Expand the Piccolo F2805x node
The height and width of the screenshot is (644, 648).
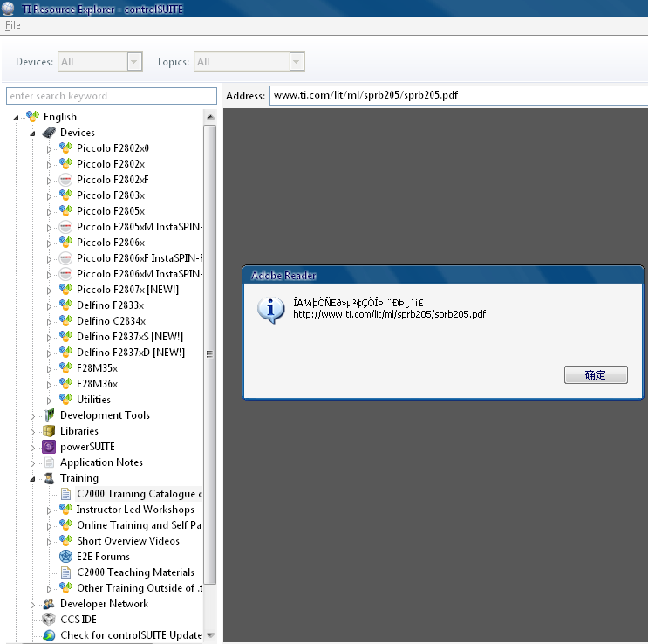[x=49, y=212]
